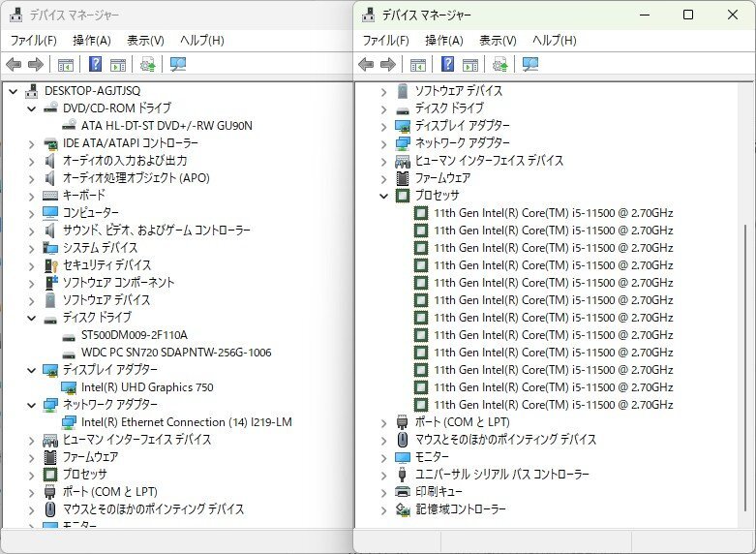The width and height of the screenshot is (756, 554).
Task: Select コンピューター tree row
Action: click(x=91, y=213)
